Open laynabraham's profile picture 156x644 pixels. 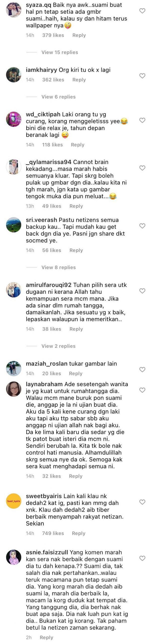[x=14, y=389]
